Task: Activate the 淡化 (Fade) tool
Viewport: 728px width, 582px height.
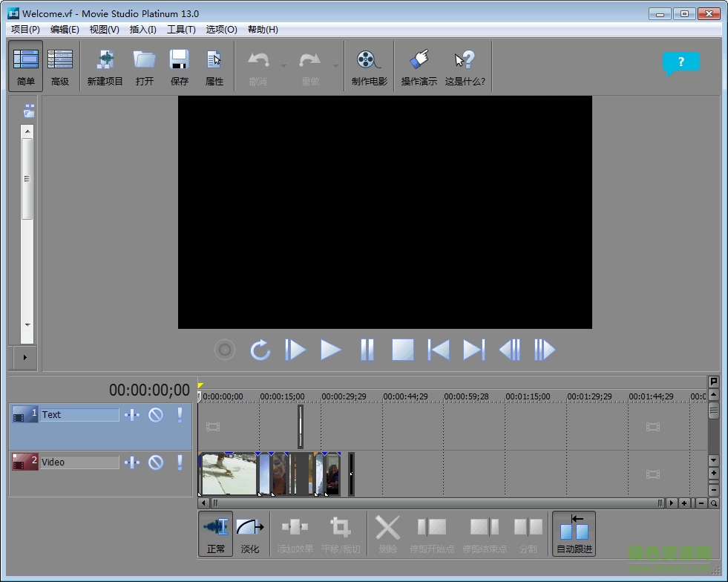Action: (250, 532)
